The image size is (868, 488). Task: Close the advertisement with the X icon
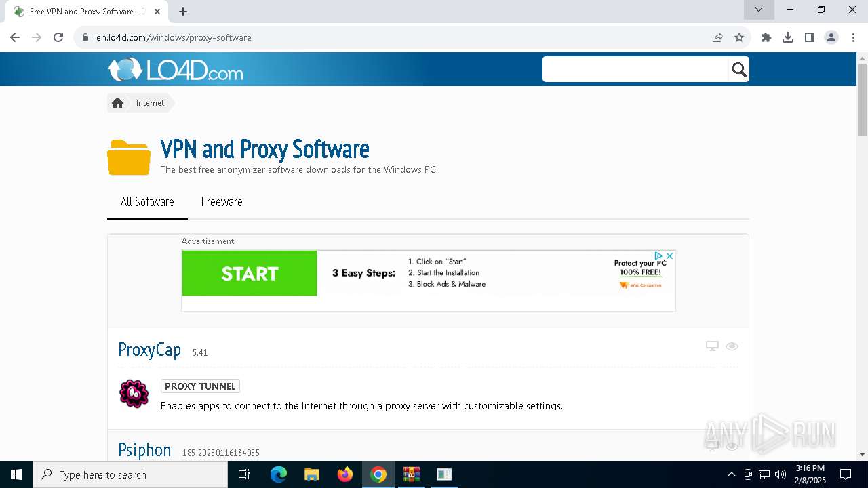point(669,256)
